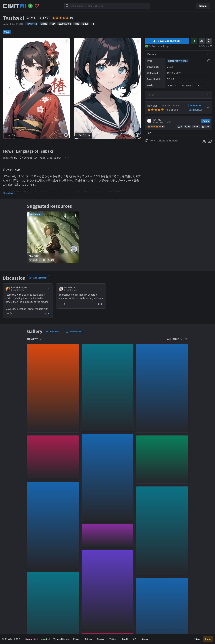Click the Sign In button
Viewport: 215px width, 644px height.
[x=202, y=6]
